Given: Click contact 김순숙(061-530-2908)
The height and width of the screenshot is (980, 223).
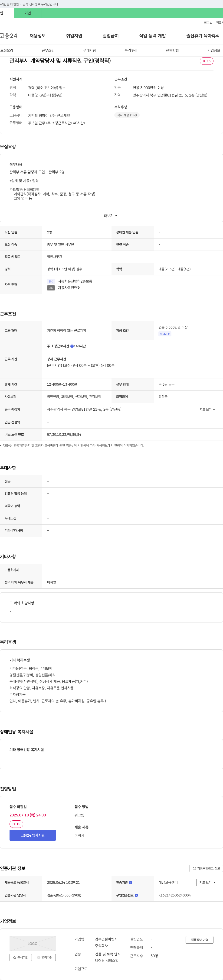Looking at the screenshot, I should click(64, 895).
